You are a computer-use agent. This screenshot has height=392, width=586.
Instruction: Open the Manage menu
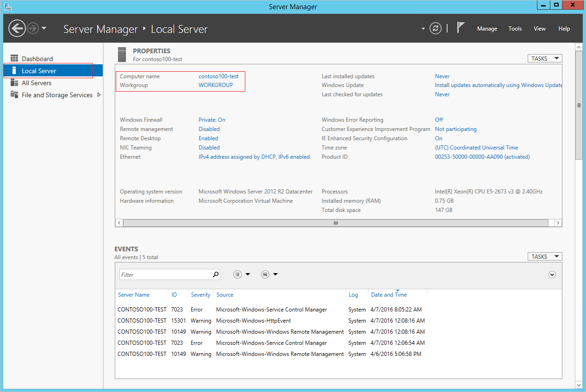(487, 29)
